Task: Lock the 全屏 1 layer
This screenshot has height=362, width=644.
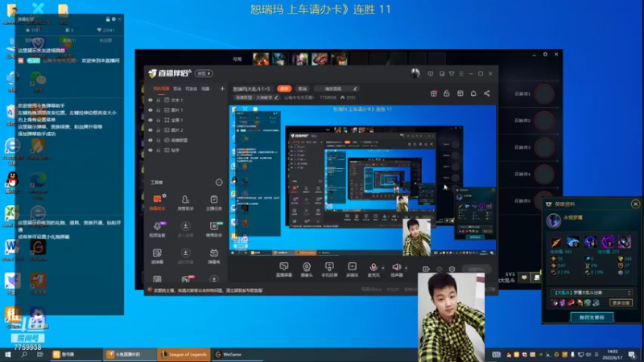Action: click(158, 120)
